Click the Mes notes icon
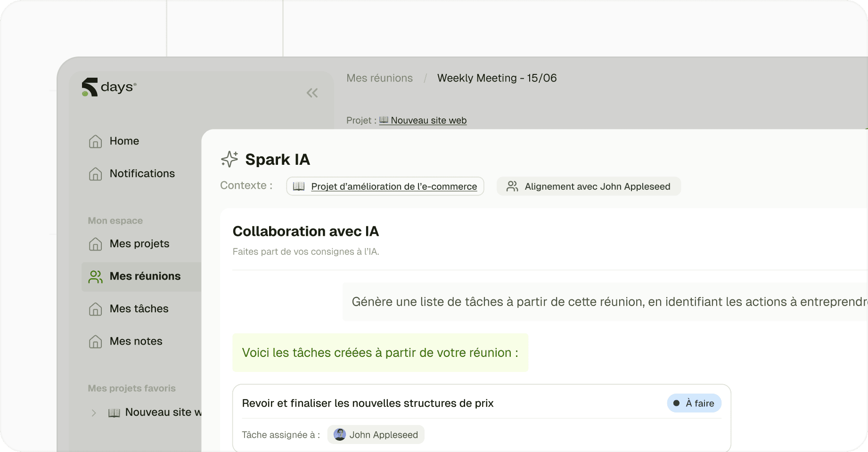 point(95,341)
